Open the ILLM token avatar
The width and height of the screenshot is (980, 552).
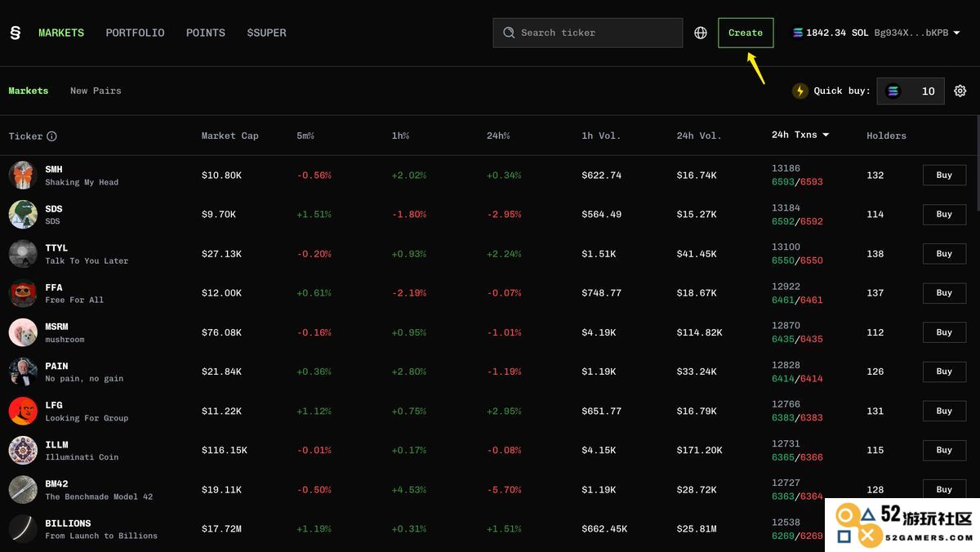(x=23, y=450)
